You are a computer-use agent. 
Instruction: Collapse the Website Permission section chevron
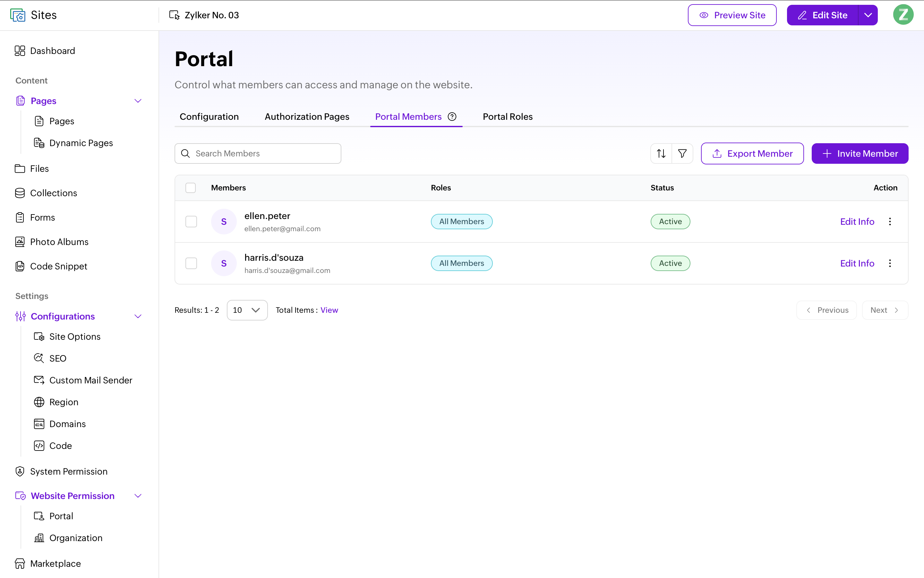coord(138,496)
